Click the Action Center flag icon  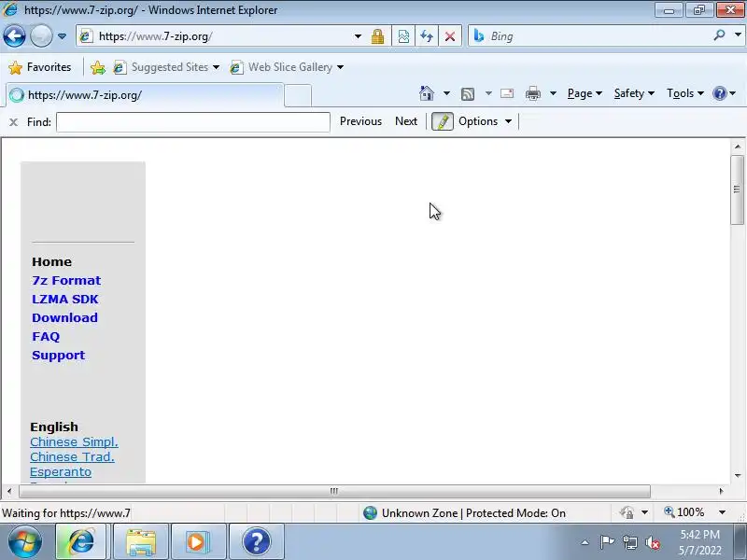[607, 542]
